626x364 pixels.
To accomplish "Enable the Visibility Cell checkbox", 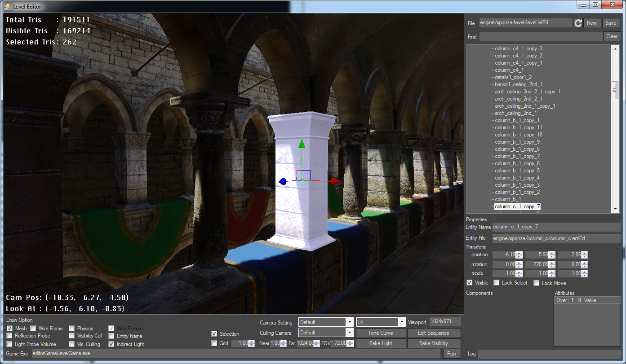I will [72, 336].
